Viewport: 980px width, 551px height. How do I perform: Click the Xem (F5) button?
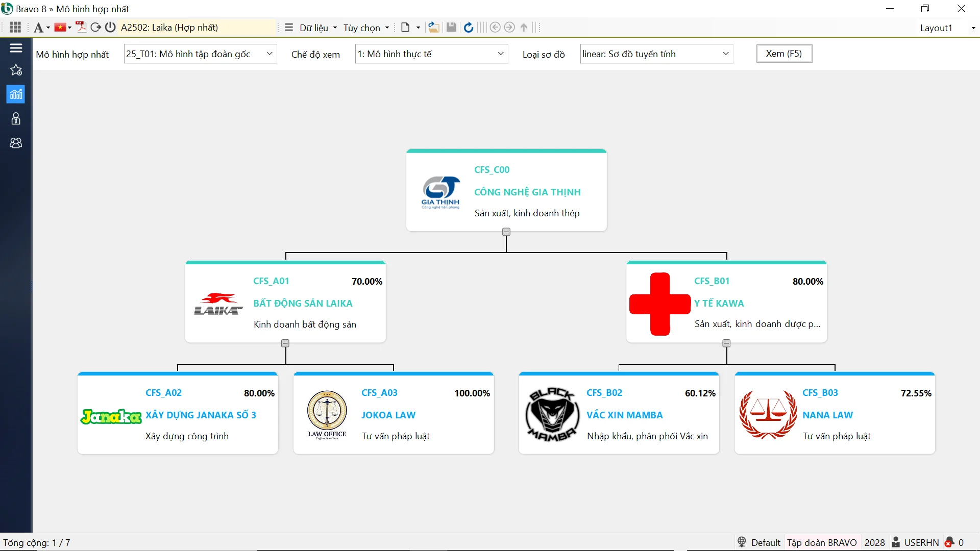(x=783, y=54)
